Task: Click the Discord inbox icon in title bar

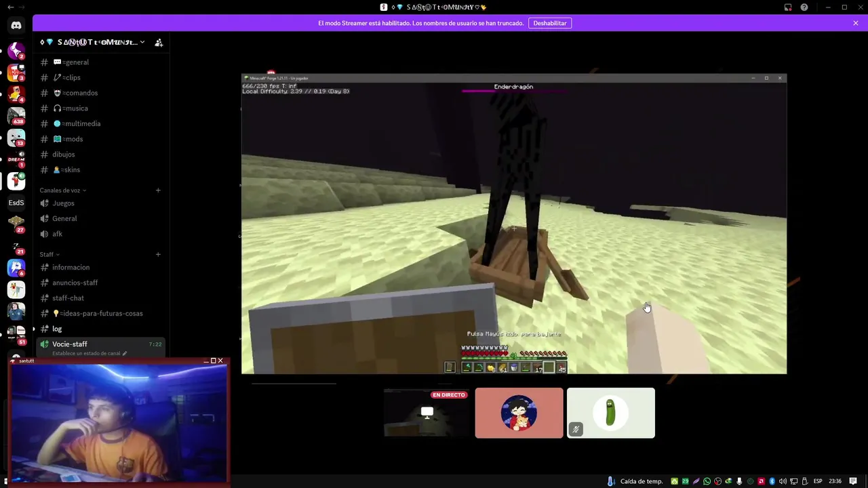Action: point(788,7)
